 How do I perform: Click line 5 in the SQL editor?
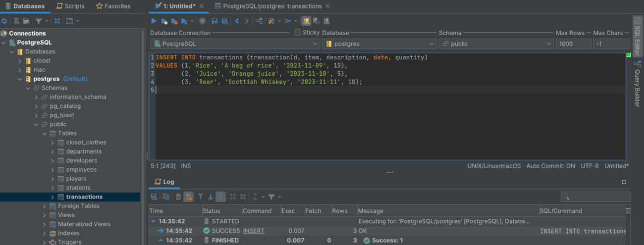click(390, 90)
